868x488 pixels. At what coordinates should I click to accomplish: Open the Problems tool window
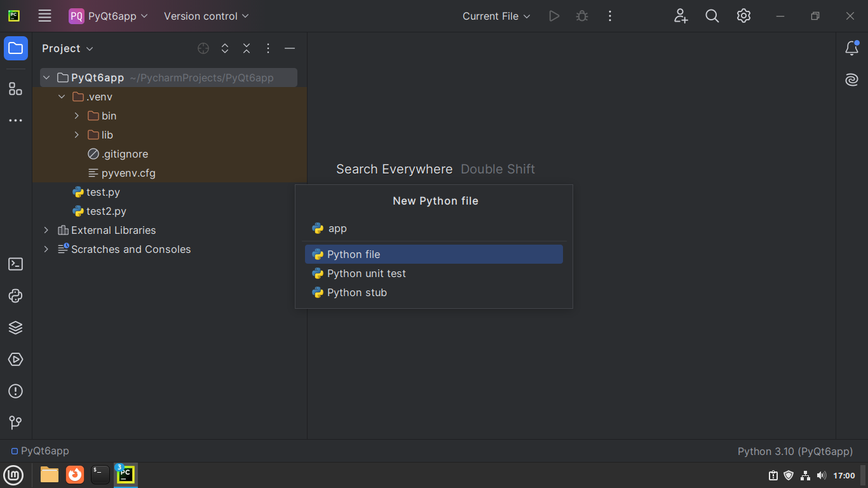pos(16,391)
